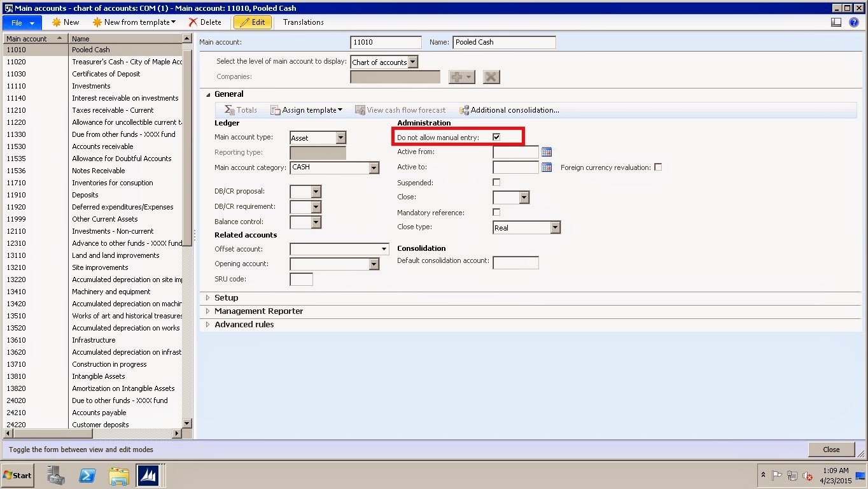Image resolution: width=868 pixels, height=489 pixels.
Task: Open the muted volume icon in system tray
Action: [x=808, y=476]
